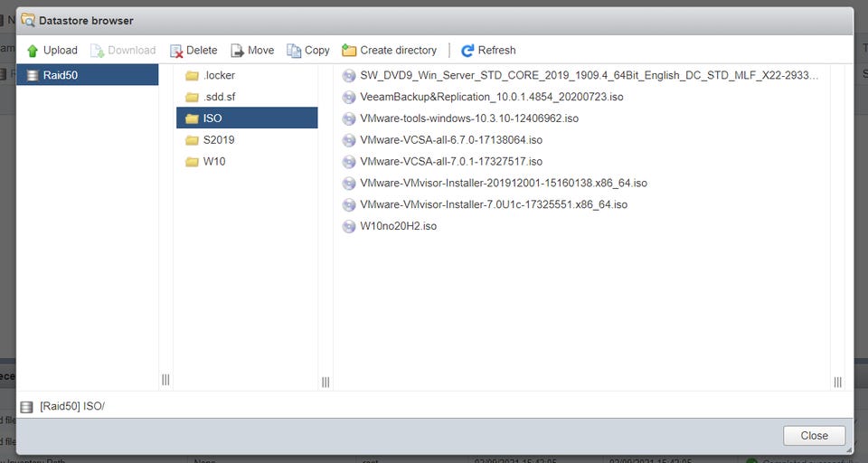
Task: Select VeeamBackup&Replication_10.0.1.4854_20200723.iso file name
Action: pyautogui.click(x=492, y=97)
